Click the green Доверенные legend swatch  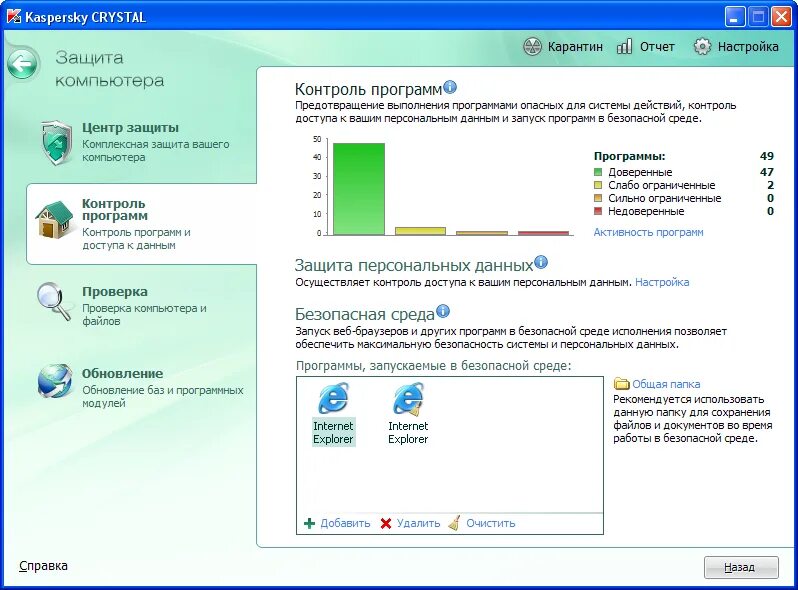pyautogui.click(x=598, y=172)
